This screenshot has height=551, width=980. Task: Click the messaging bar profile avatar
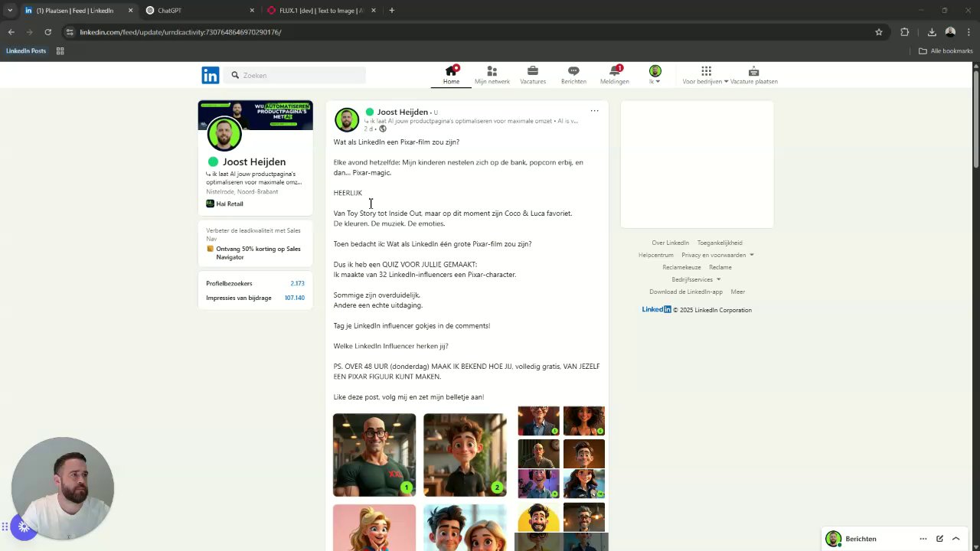coord(834,539)
